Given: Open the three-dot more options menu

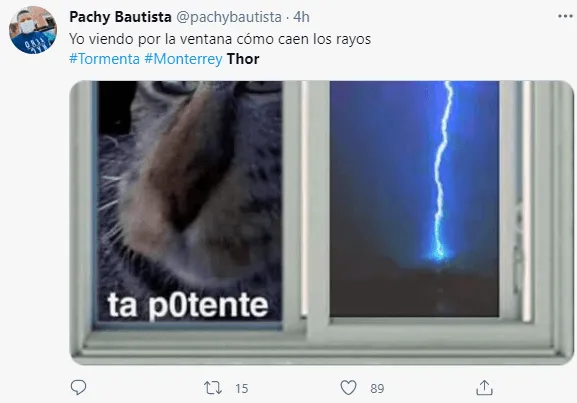Looking at the screenshot, I should 565,16.
